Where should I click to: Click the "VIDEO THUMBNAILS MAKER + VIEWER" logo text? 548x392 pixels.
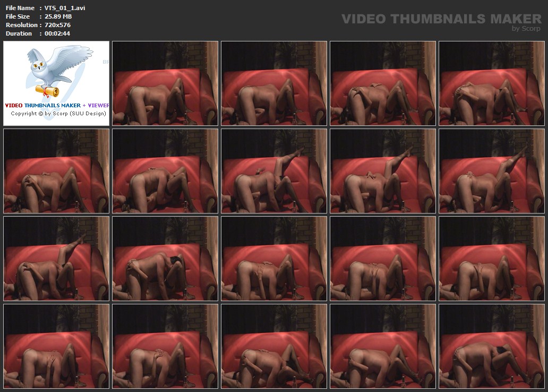[x=57, y=105]
